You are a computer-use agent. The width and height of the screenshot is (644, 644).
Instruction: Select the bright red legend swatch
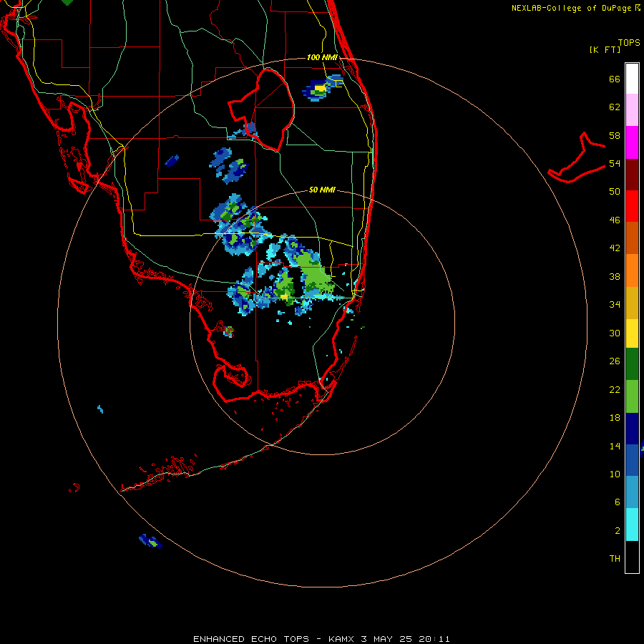pyautogui.click(x=632, y=206)
